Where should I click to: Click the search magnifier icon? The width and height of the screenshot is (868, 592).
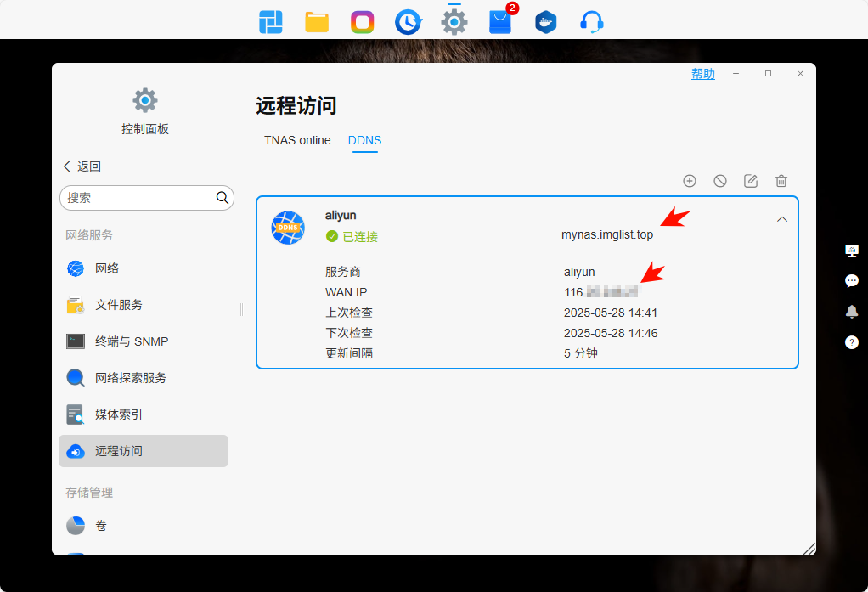(223, 198)
